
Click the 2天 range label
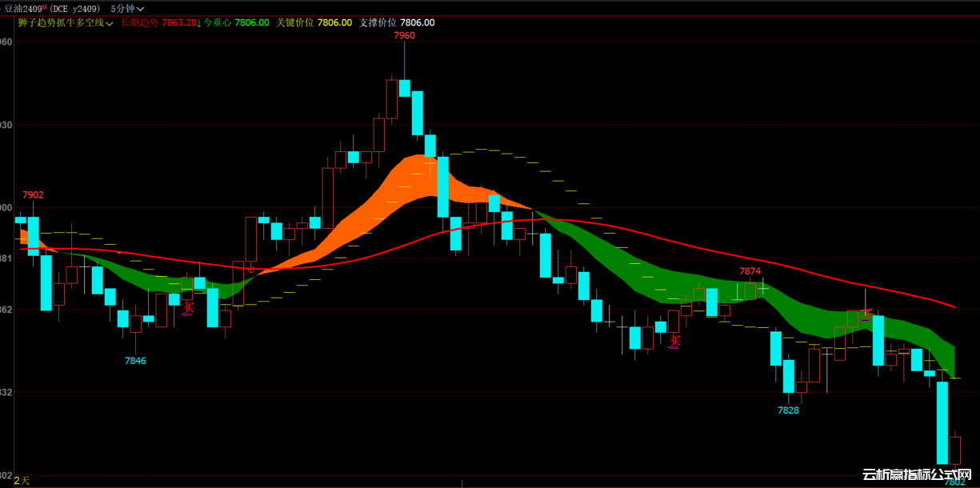coord(22,480)
